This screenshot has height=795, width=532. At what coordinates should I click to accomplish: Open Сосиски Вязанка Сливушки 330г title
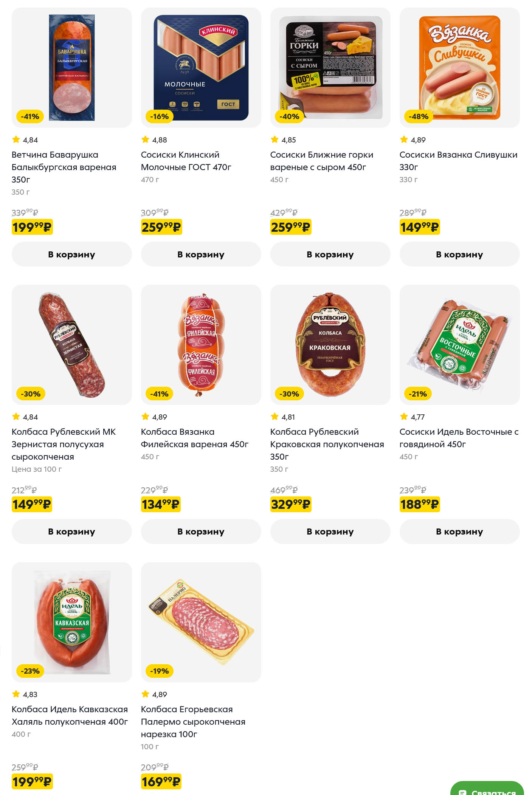pyautogui.click(x=458, y=161)
